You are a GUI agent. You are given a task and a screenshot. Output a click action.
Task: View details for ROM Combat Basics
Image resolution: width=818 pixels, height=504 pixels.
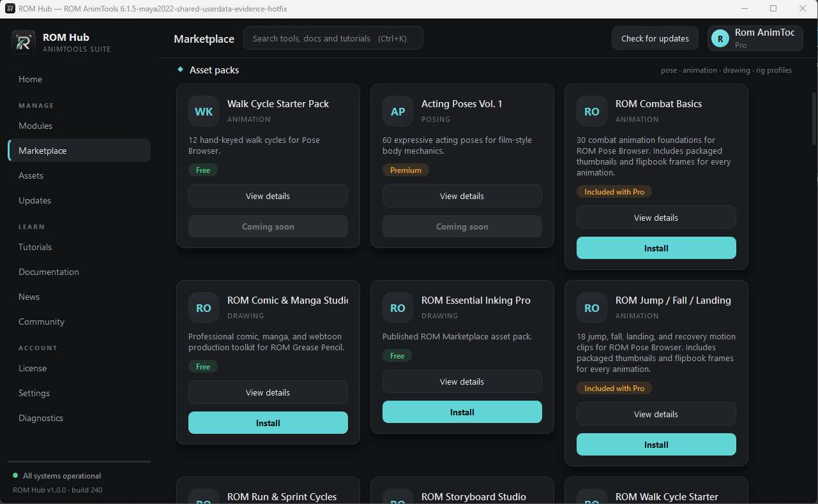click(x=656, y=218)
